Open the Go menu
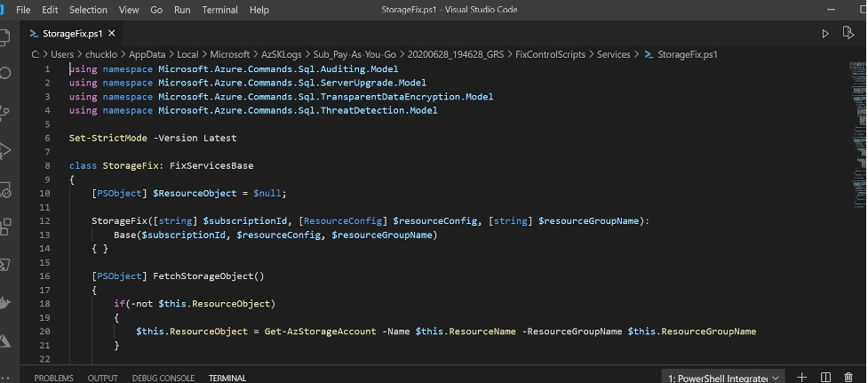 156,10
